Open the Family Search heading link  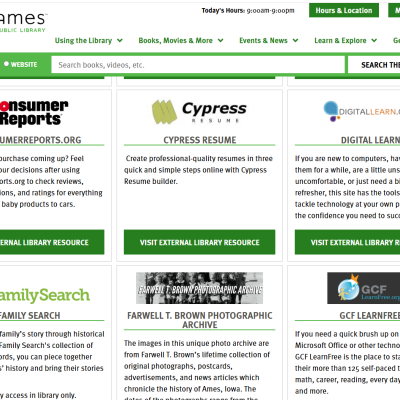coord(30,315)
